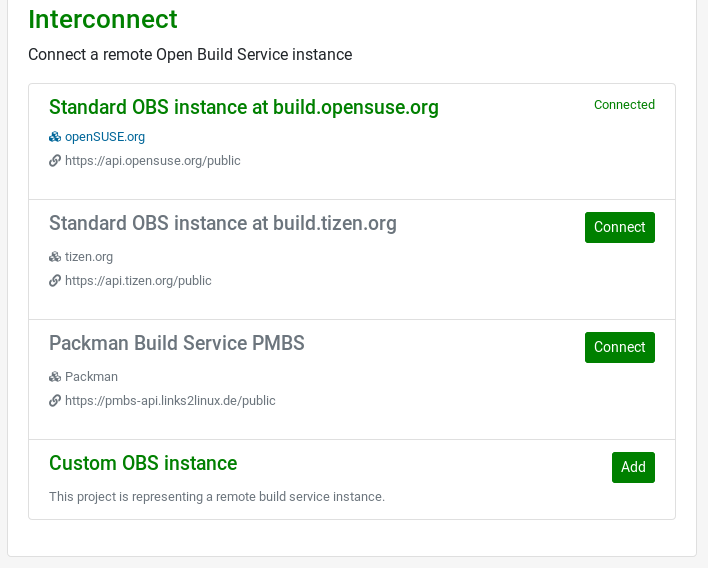Open the openSUSE.org project link
The height and width of the screenshot is (568, 708).
tap(105, 137)
